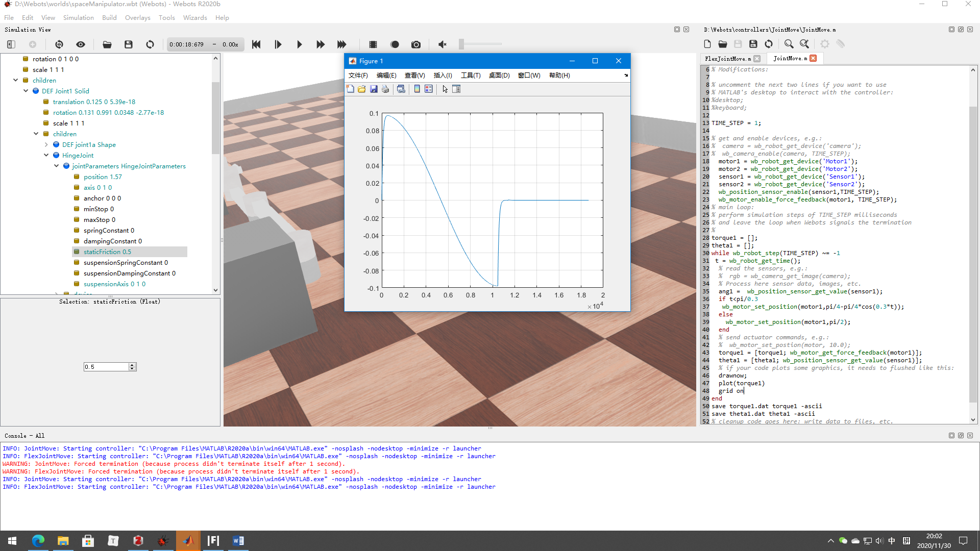Viewport: 980px width, 551px height.
Task: Reset simulation to initial state
Action: [x=256, y=44]
